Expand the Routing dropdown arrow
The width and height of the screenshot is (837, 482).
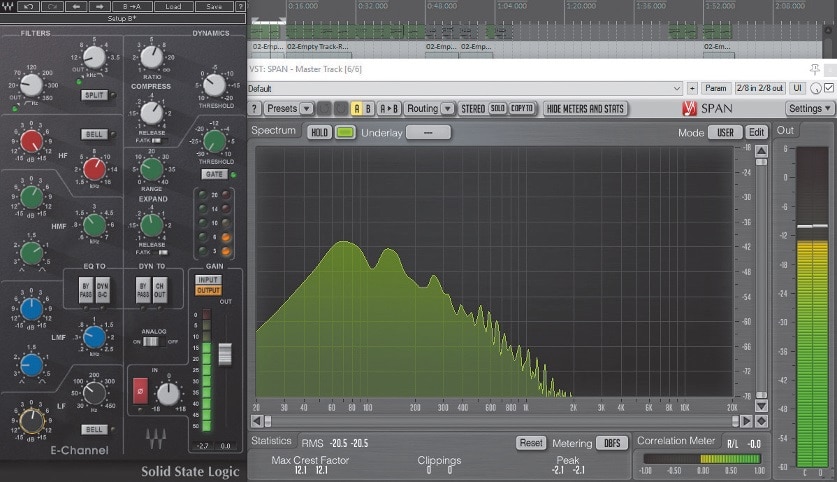(x=448, y=108)
